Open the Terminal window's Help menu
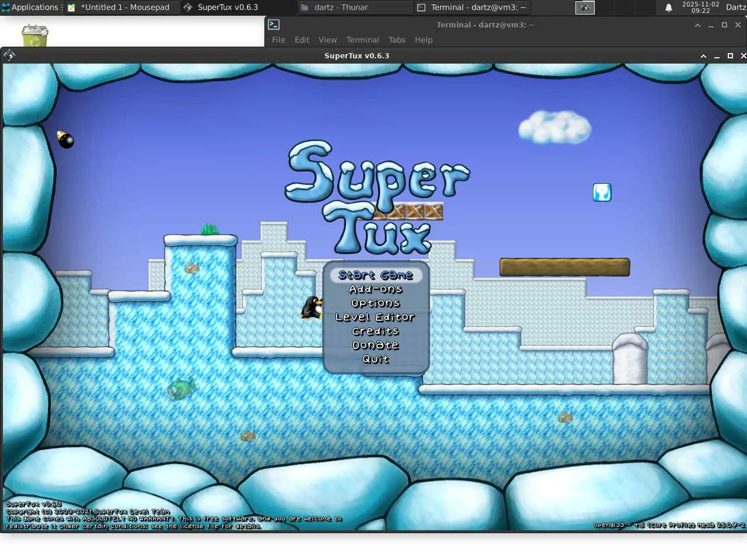This screenshot has height=560, width=747. pos(424,40)
